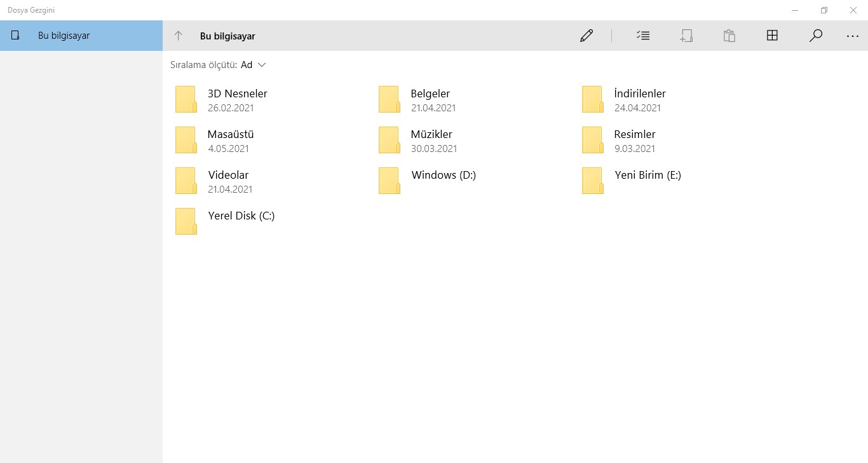The image size is (868, 463).
Task: Click the Up arrow navigation icon
Action: [178, 36]
